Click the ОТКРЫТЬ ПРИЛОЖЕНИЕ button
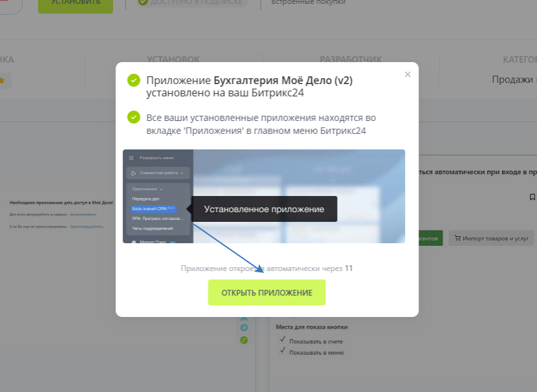Image resolution: width=537 pixels, height=392 pixels. tap(267, 292)
